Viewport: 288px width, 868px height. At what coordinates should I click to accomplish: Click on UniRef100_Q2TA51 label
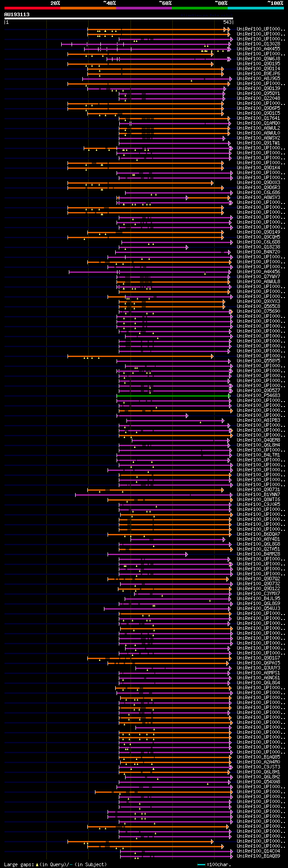(258, 549)
